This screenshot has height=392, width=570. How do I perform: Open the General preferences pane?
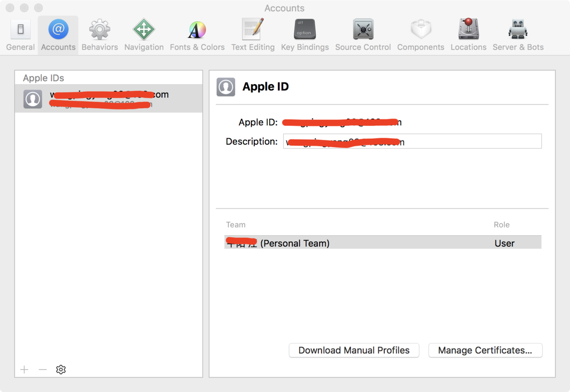coord(20,35)
